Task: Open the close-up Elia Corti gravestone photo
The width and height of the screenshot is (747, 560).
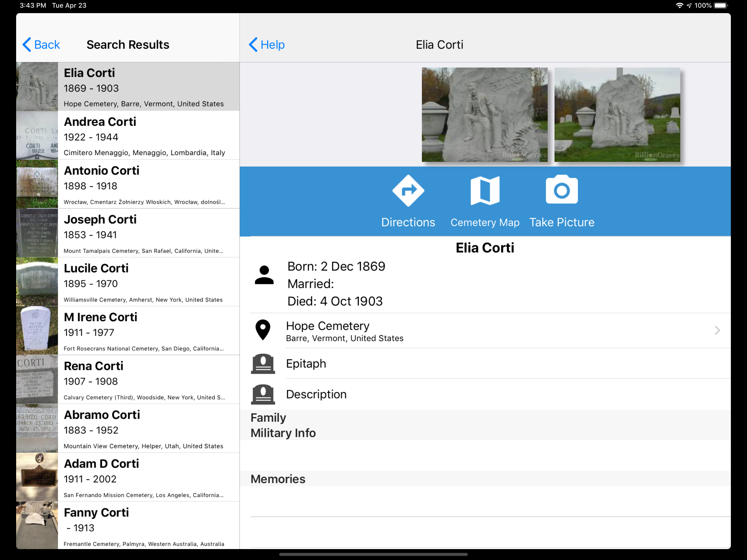Action: click(x=484, y=115)
